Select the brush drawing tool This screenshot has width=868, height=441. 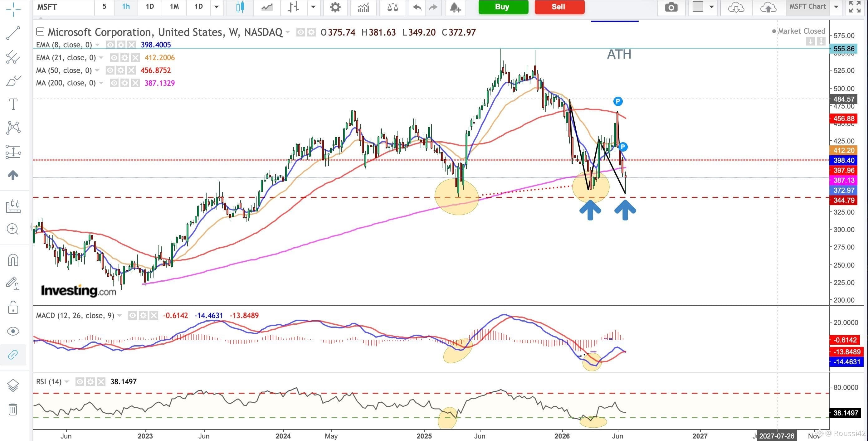pyautogui.click(x=13, y=80)
